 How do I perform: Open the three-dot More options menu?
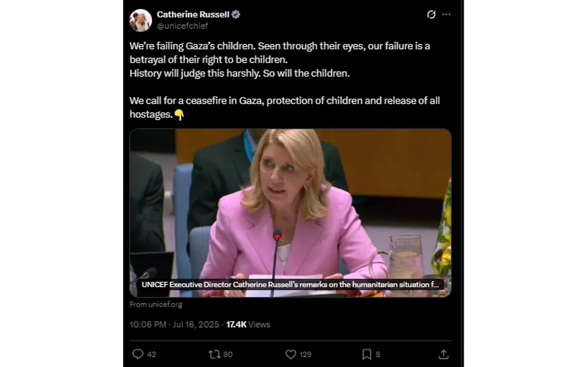click(446, 14)
